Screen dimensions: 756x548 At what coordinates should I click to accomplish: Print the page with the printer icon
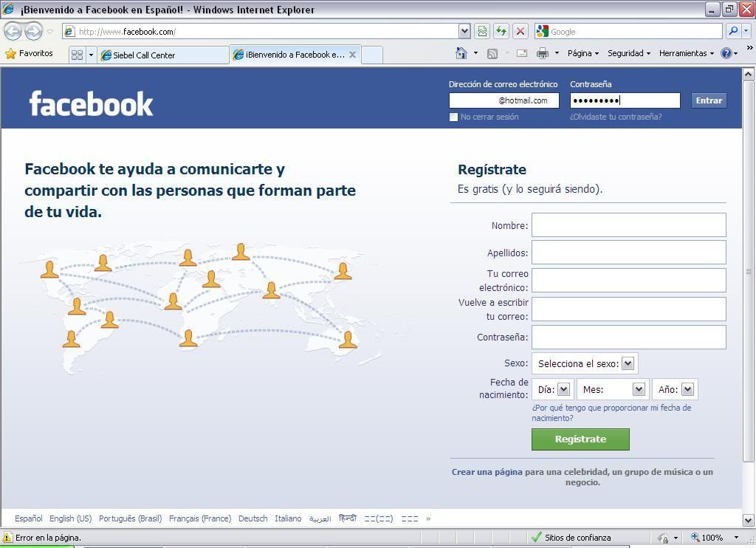(543, 54)
